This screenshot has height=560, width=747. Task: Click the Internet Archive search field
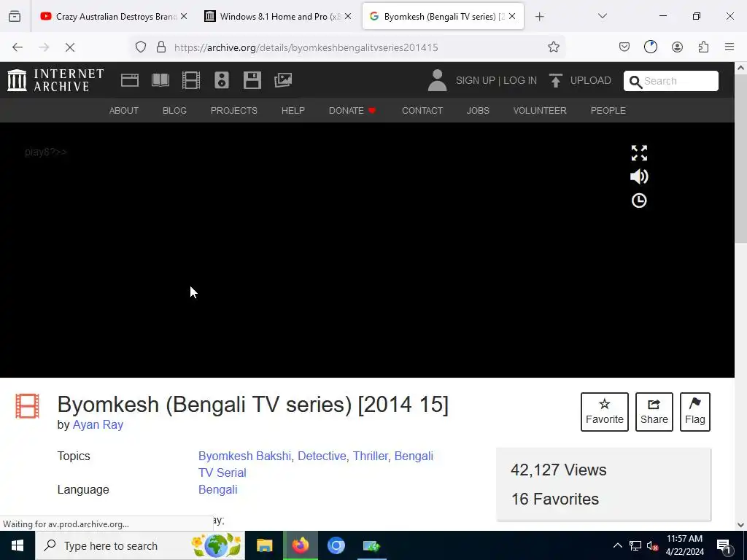(x=671, y=81)
